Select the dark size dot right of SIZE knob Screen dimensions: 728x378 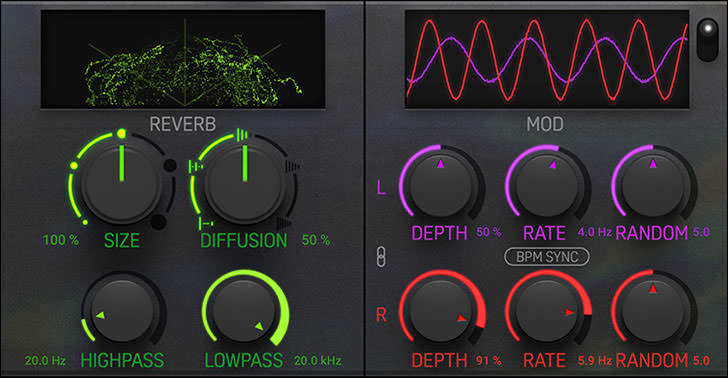click(x=170, y=165)
